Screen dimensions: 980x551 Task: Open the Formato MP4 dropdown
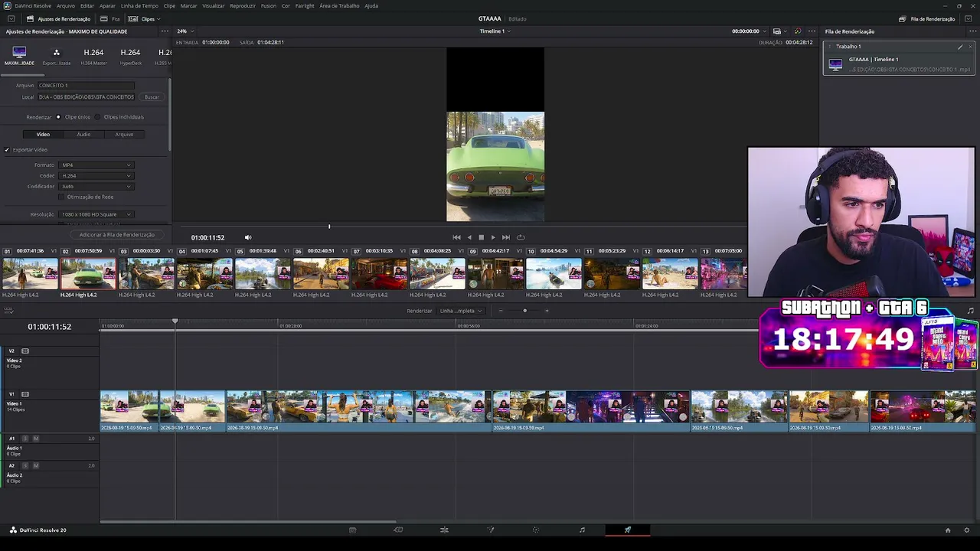pos(96,165)
